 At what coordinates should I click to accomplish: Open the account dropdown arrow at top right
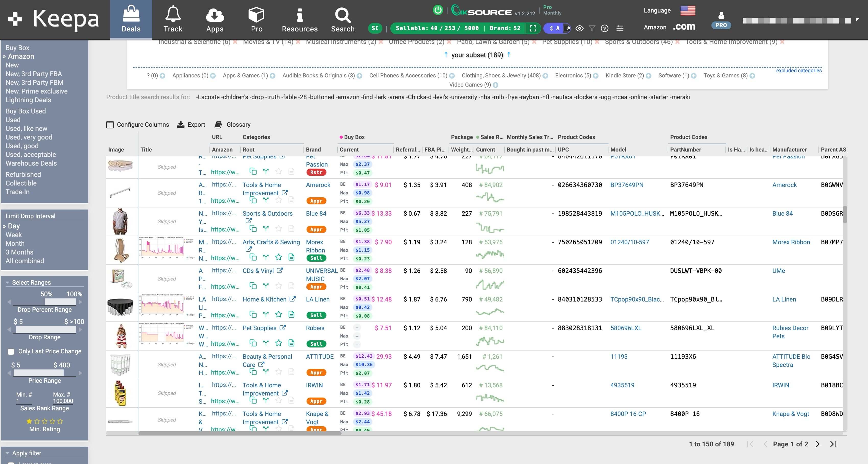click(x=857, y=20)
